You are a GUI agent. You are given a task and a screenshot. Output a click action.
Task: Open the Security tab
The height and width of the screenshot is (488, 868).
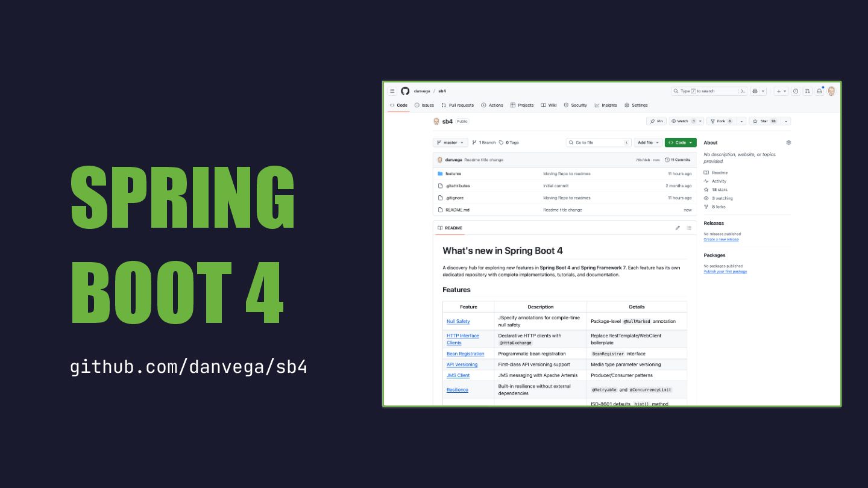(x=576, y=105)
